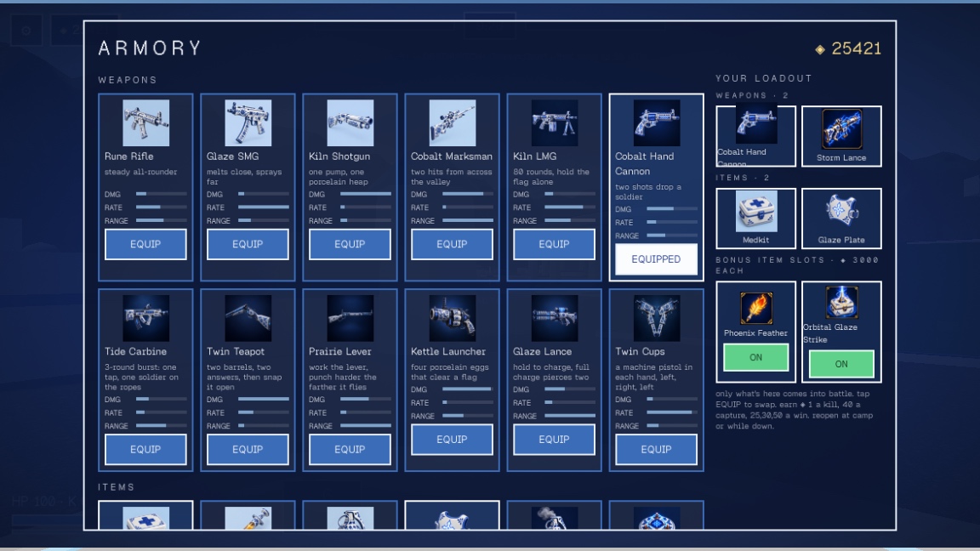
Task: Click the Cobalt Hand Cannon loadout slot
Action: click(755, 136)
